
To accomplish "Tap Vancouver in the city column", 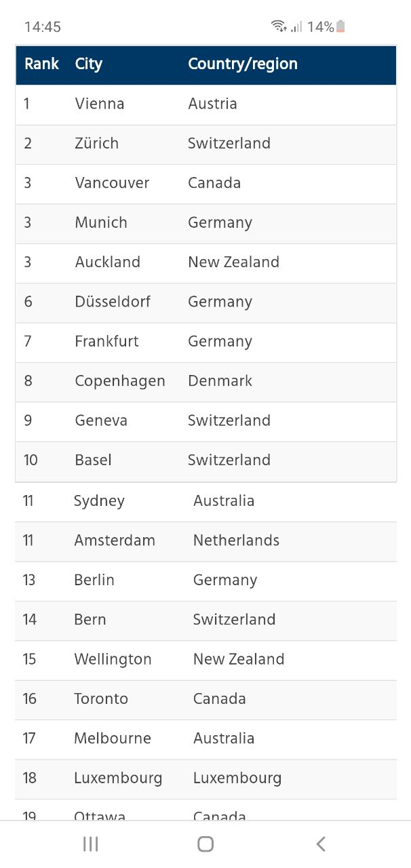I will pos(112,183).
